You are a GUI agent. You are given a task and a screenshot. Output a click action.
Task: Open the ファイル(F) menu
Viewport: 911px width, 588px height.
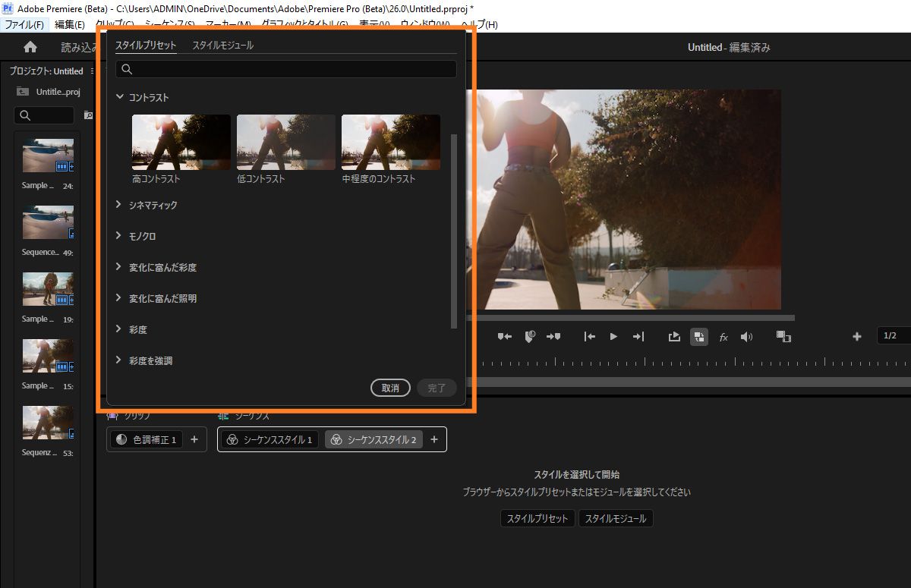[24, 24]
